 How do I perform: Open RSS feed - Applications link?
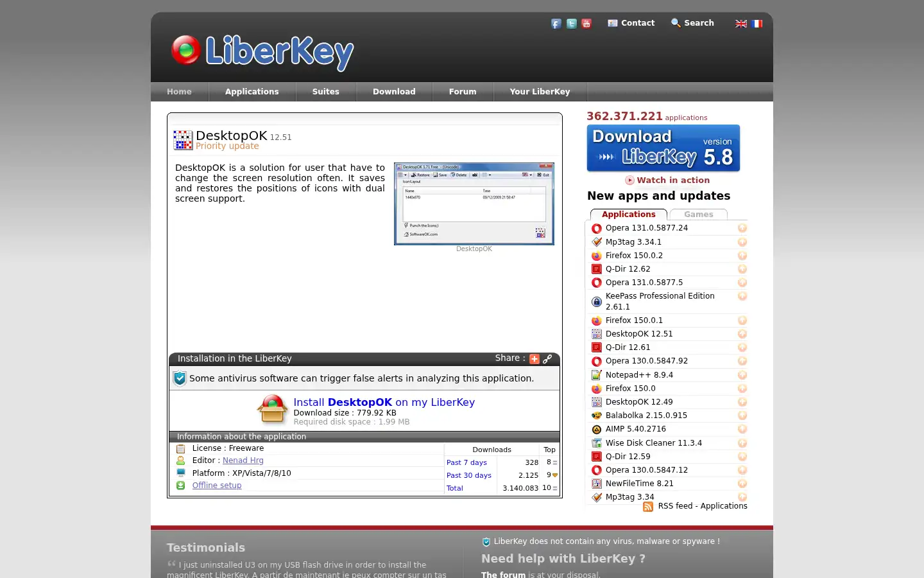point(703,506)
